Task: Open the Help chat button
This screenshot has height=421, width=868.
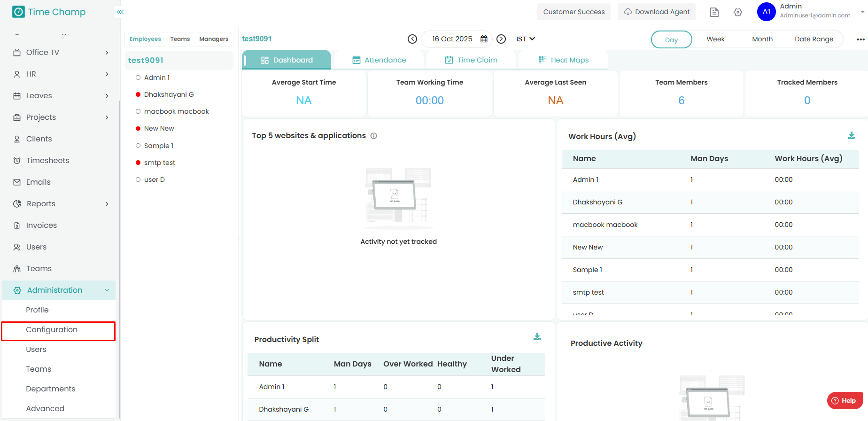Action: (x=845, y=400)
